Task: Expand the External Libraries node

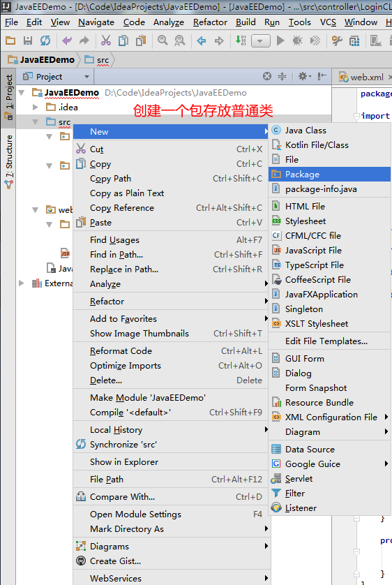Action: [x=21, y=283]
